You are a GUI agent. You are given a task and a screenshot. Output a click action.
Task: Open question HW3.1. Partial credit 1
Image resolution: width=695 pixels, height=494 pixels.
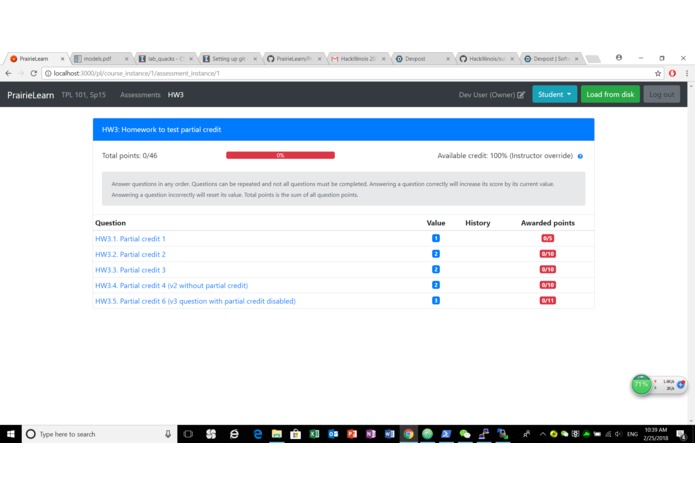pos(130,239)
